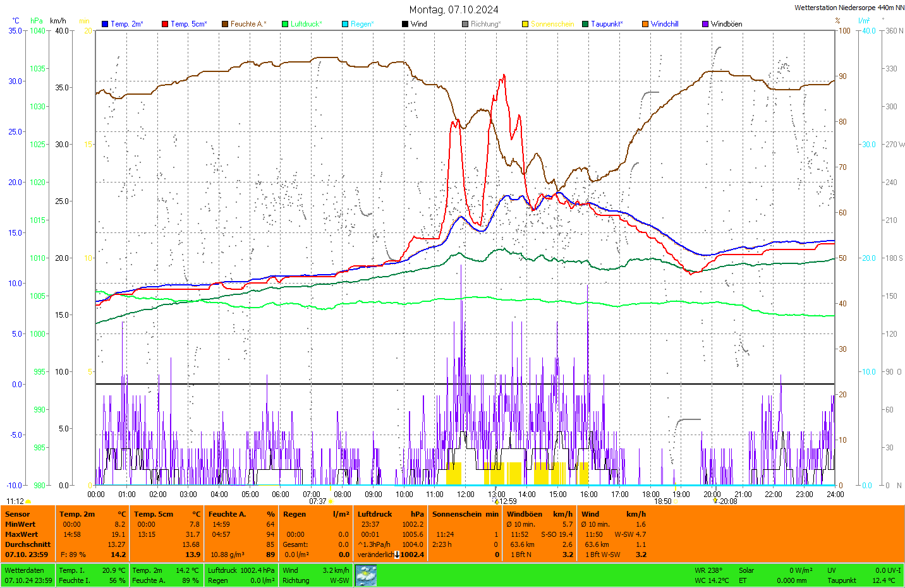
Task: Click the sunset sun icon at 18:50
Action: coord(676,501)
